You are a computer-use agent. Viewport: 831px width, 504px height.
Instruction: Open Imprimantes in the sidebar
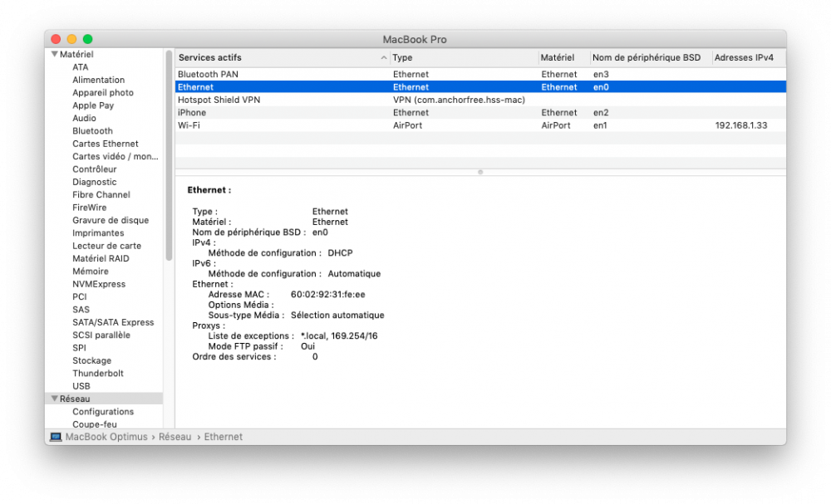click(98, 233)
